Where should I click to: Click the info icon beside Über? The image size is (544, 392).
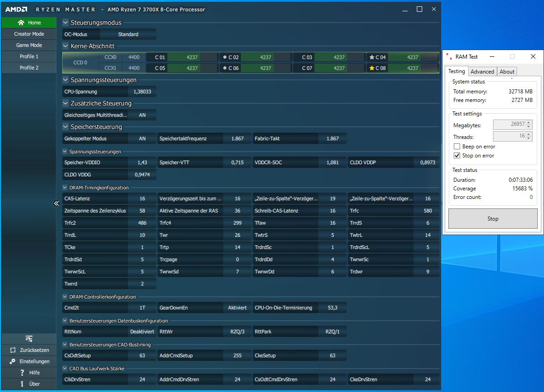pos(22,384)
